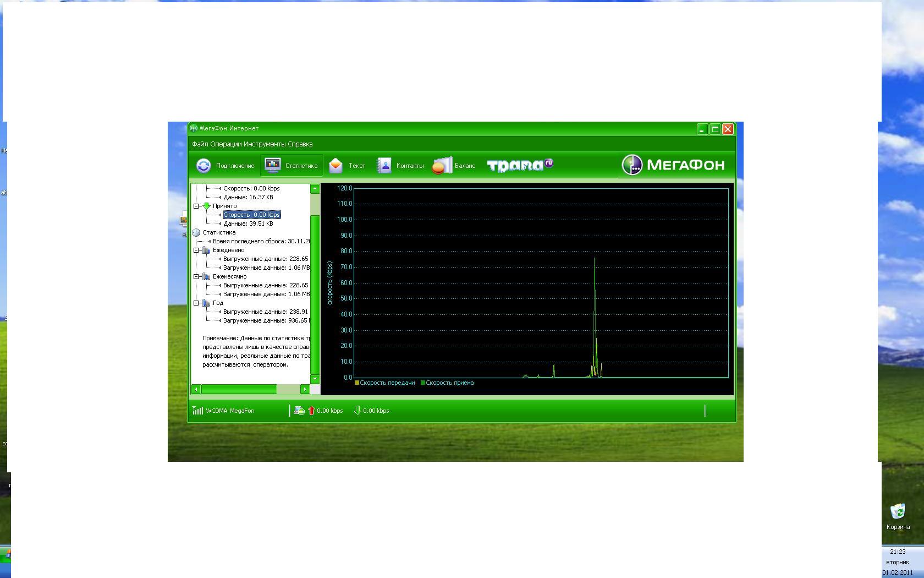This screenshot has height=578, width=924.
Task: Select Загруженные данные under Ежедневно
Action: [267, 268]
